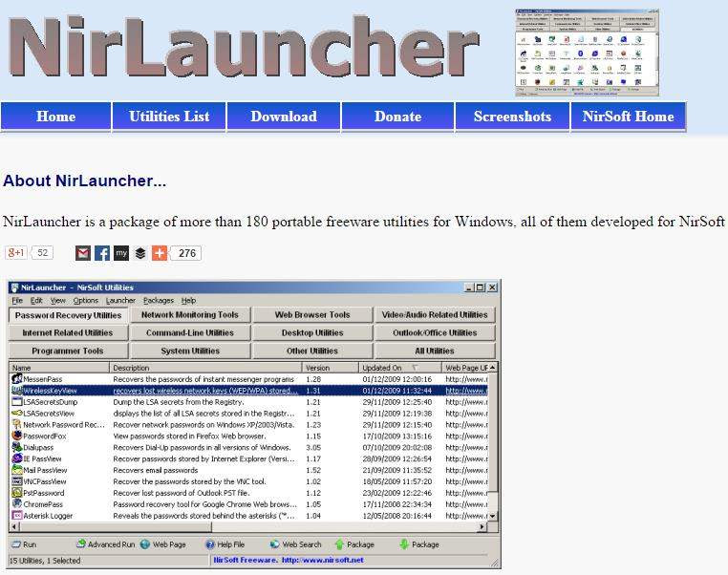The width and height of the screenshot is (728, 575).
Task: Open the File menu in NirLauncher
Action: pyautogui.click(x=17, y=300)
